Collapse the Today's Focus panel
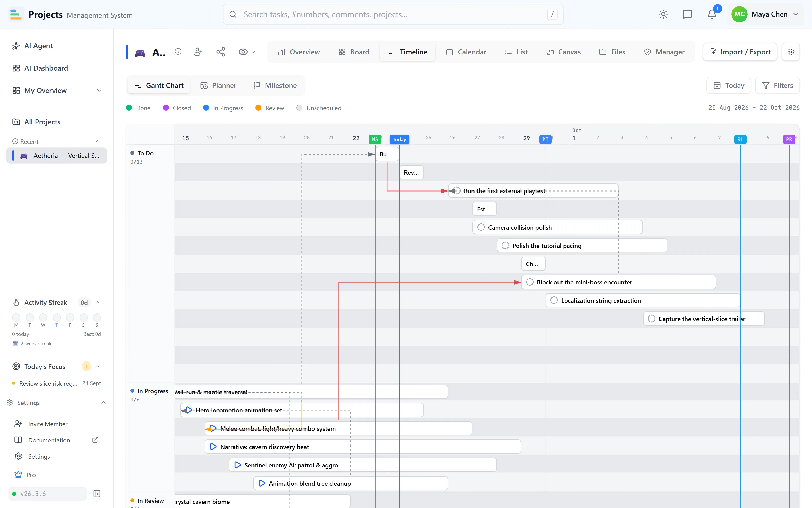The width and height of the screenshot is (812, 508). point(98,366)
